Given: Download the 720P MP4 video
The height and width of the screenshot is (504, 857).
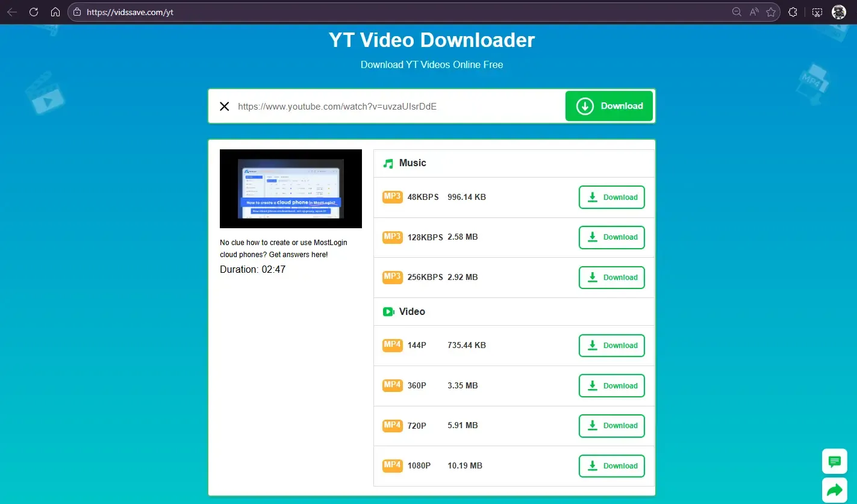Looking at the screenshot, I should coord(611,426).
